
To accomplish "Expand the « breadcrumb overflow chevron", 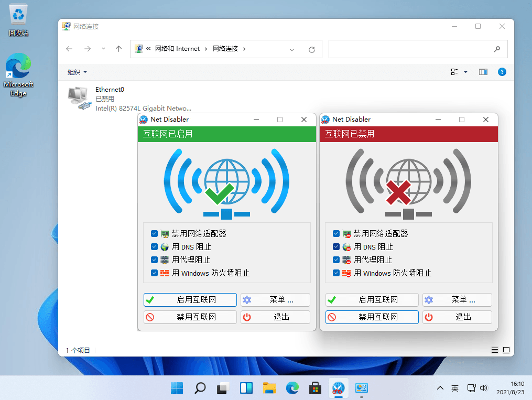I will coord(148,49).
